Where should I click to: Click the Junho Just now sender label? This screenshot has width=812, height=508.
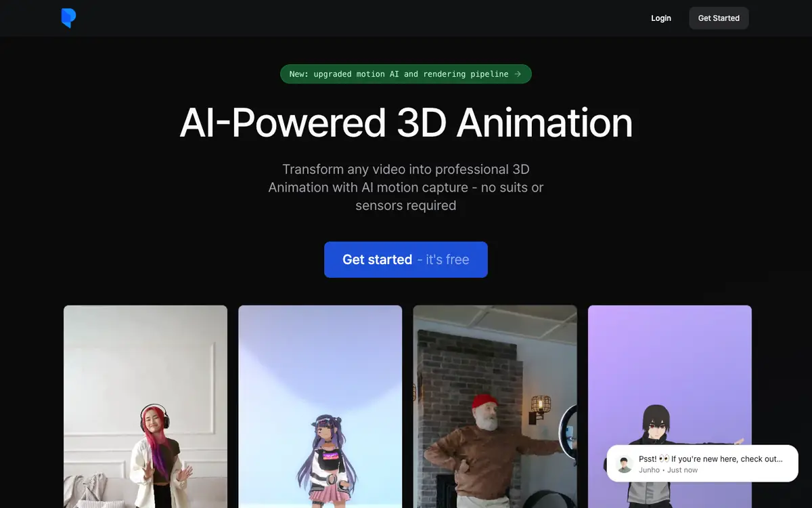coord(668,470)
